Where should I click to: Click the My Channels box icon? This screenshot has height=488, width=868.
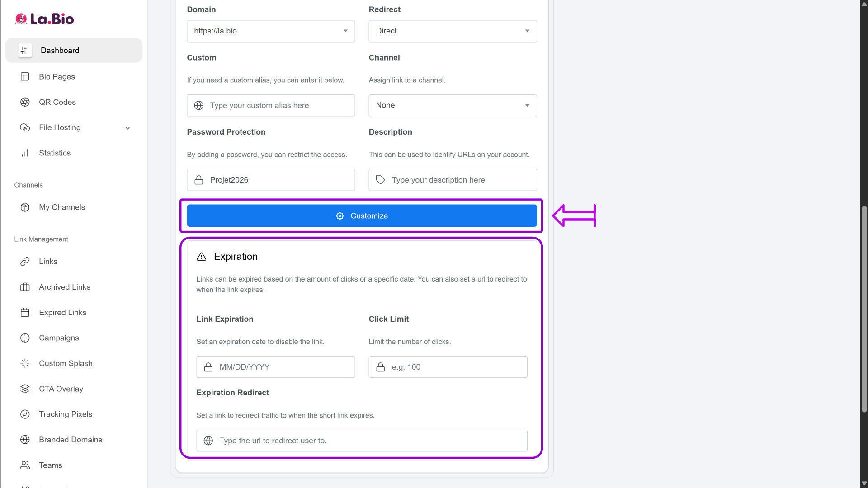click(x=25, y=207)
